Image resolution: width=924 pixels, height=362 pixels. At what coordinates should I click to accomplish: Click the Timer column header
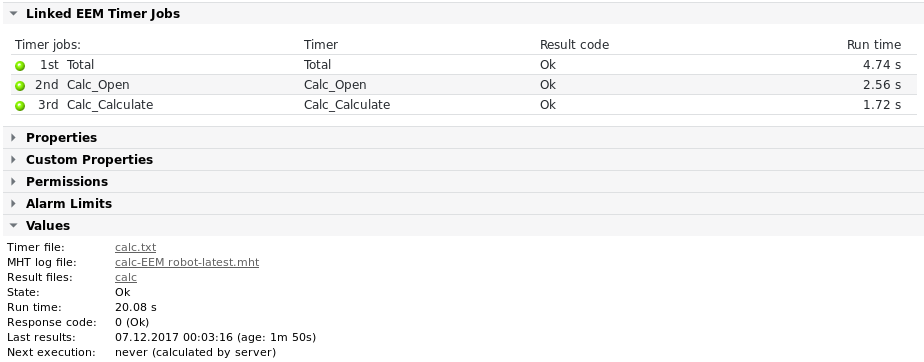(x=321, y=45)
